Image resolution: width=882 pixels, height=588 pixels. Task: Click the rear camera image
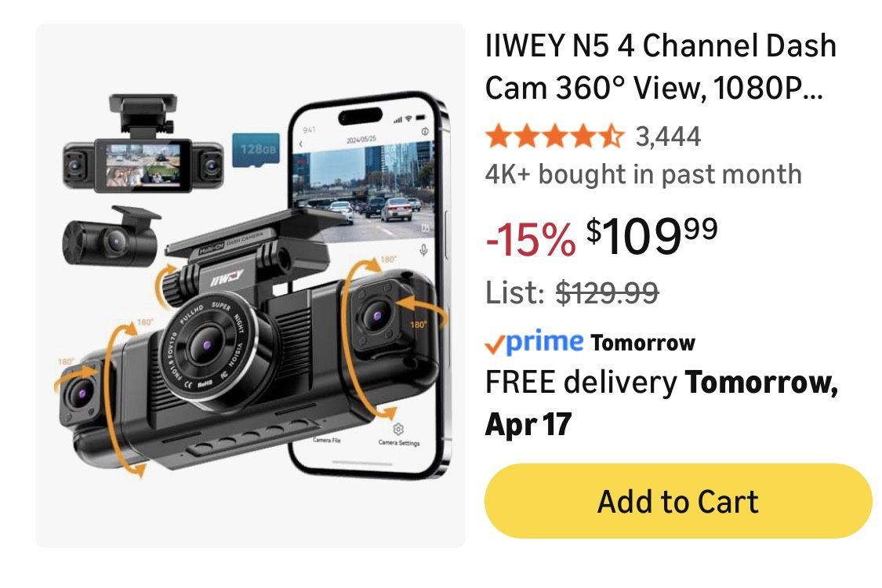coord(111,237)
